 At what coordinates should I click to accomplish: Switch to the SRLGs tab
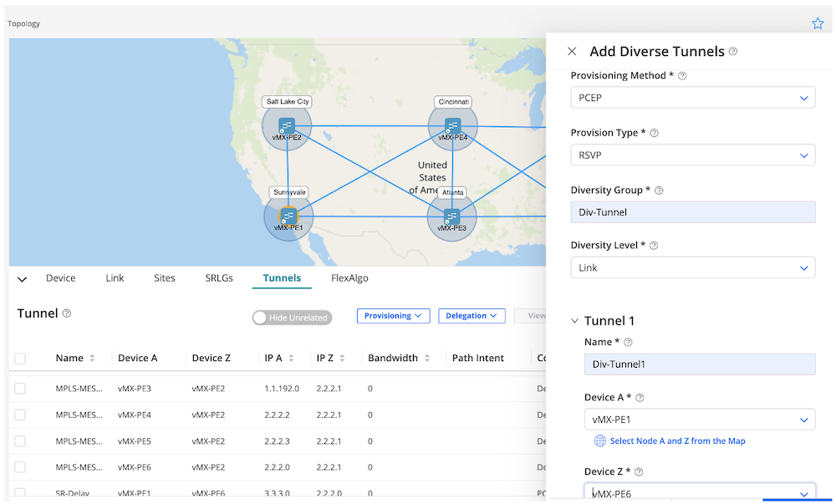pos(219,278)
